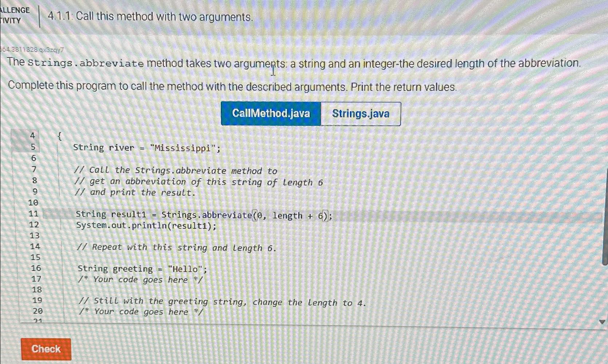Screen dimensions: 608x364
Task: Click line number 5 in the gutter
Action: point(33,148)
